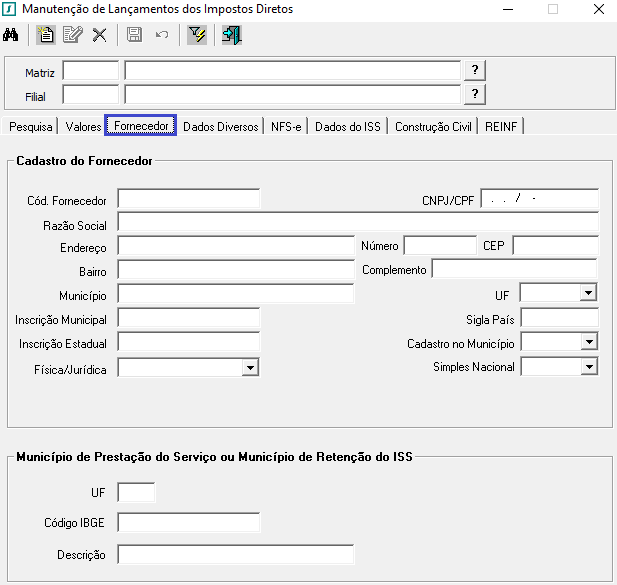Expand the Cadastro no Município dropdown
617x585 pixels.
point(588,342)
